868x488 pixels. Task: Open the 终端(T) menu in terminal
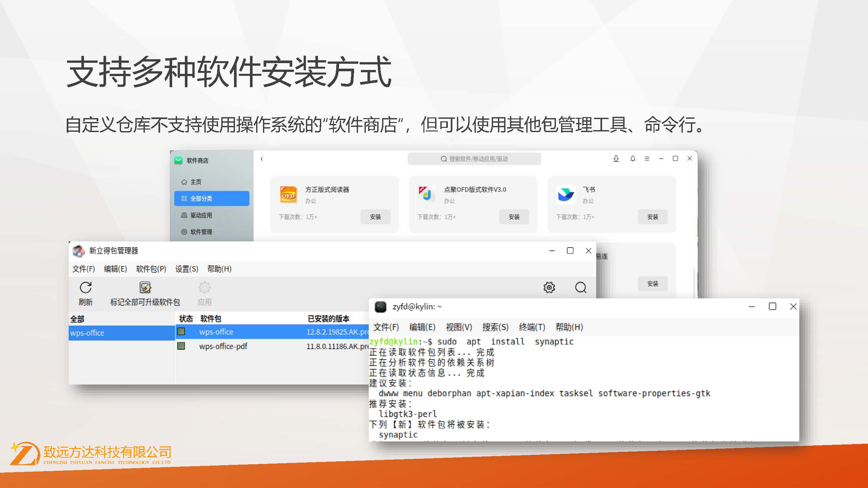(x=532, y=327)
